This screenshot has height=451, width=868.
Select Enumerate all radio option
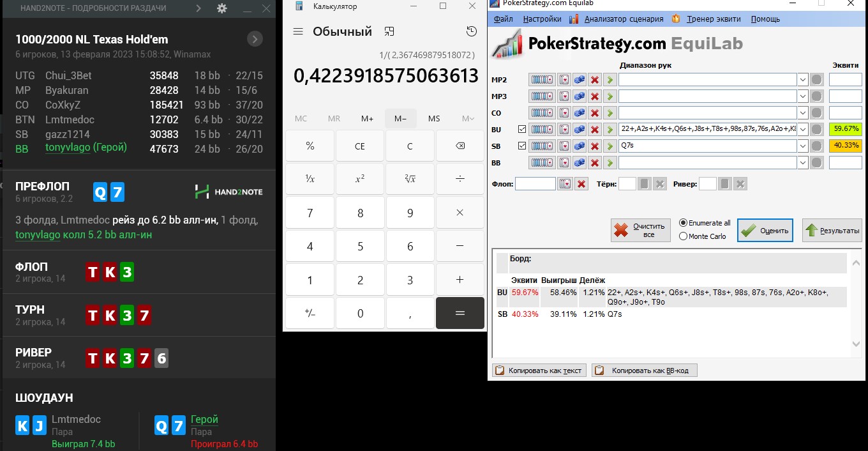[x=684, y=223]
